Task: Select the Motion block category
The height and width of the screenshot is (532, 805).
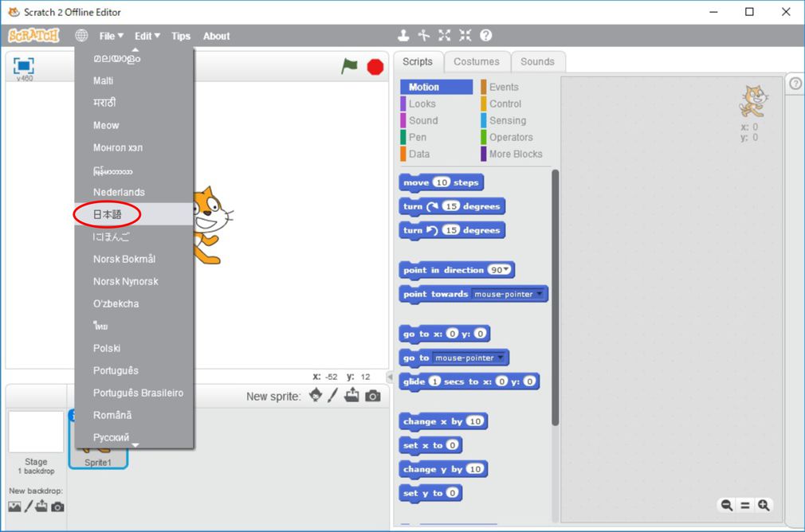Action: tap(437, 88)
